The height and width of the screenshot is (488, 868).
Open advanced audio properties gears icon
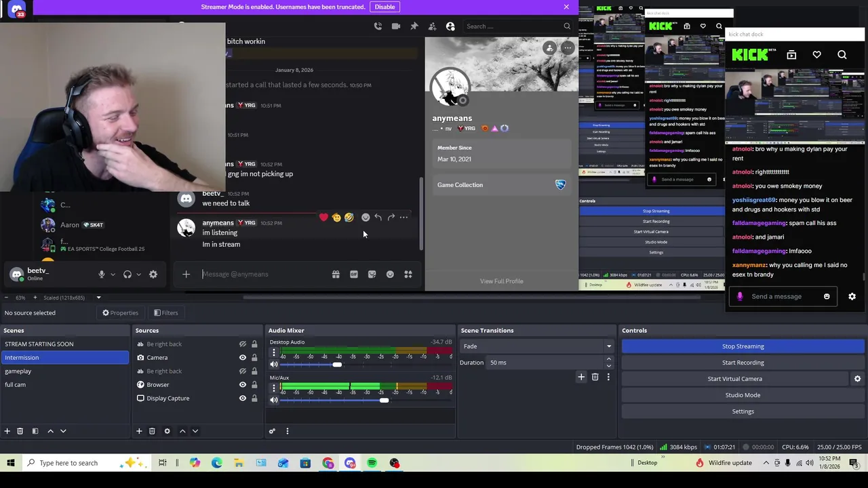(272, 431)
